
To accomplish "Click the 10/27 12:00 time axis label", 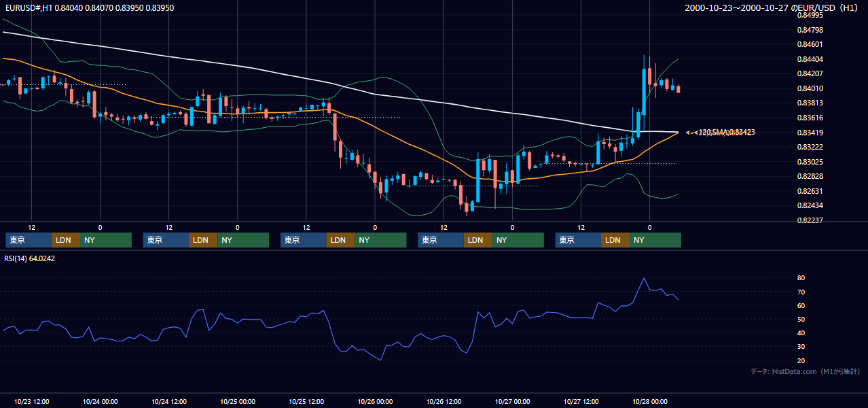I will 581,401.
